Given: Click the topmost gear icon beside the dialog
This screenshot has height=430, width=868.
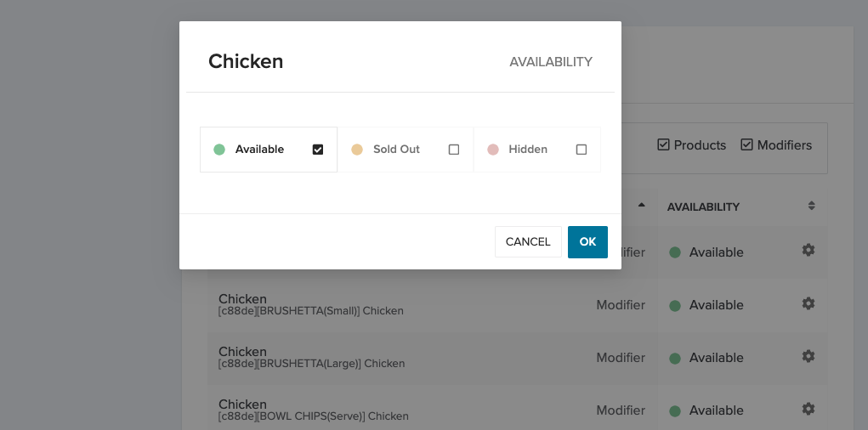Looking at the screenshot, I should tap(808, 250).
